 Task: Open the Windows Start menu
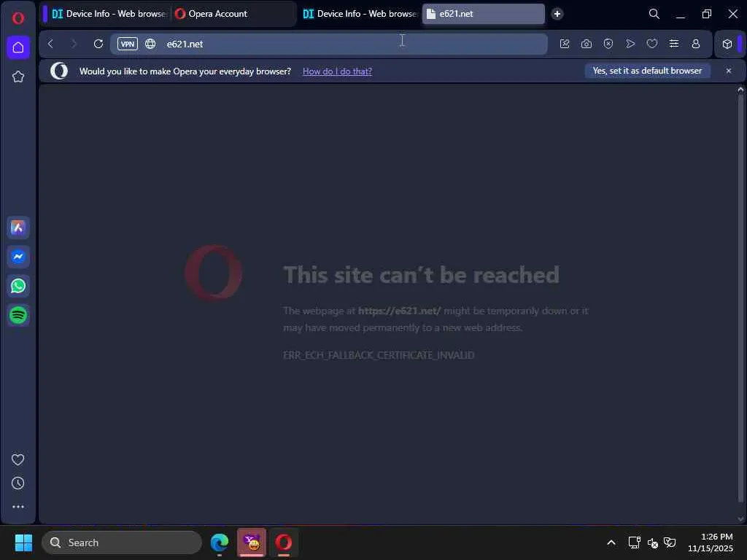click(x=23, y=542)
